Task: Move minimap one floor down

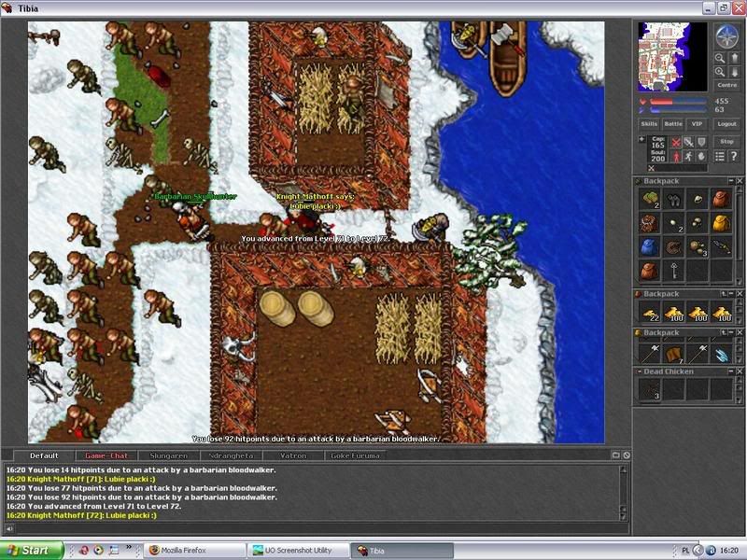Action: click(734, 72)
